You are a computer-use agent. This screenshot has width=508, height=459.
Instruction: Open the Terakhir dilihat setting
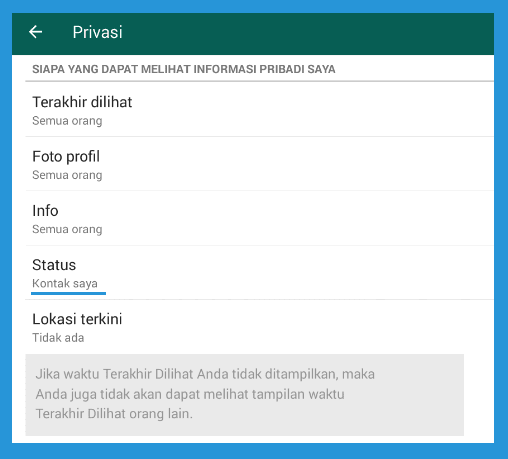[x=259, y=109]
